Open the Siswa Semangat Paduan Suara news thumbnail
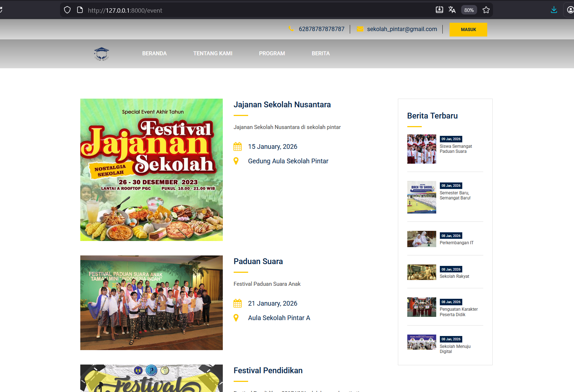Image resolution: width=574 pixels, height=392 pixels. click(x=422, y=149)
